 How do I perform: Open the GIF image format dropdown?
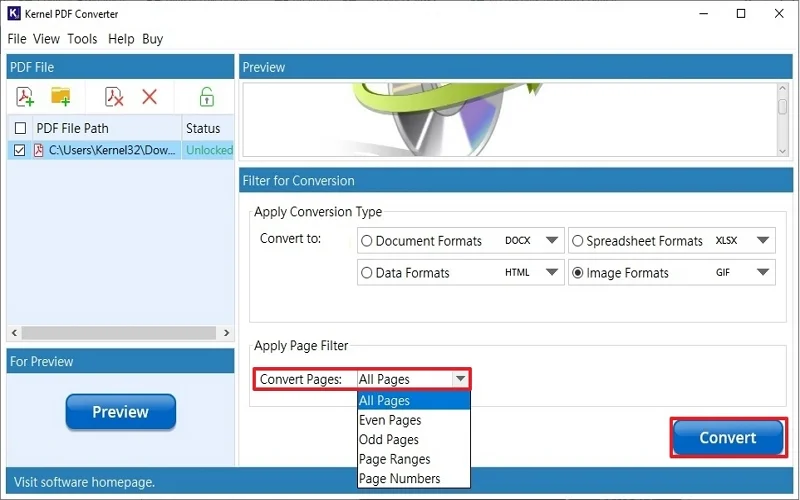point(763,272)
